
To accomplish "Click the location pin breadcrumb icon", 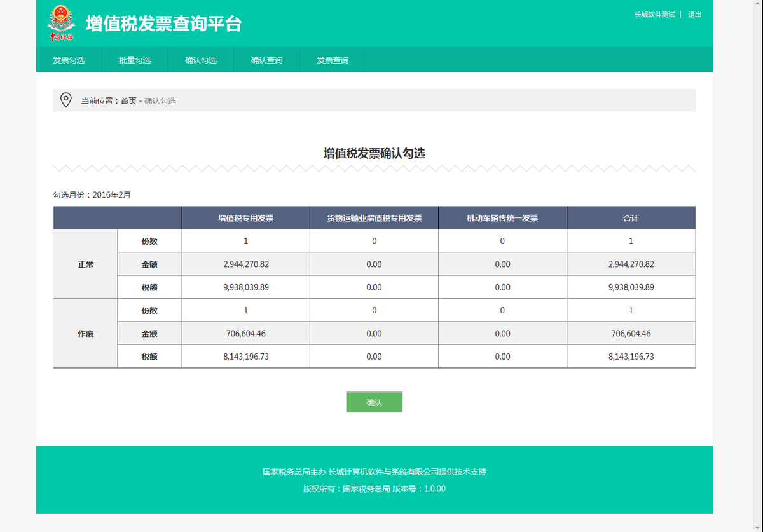I will 65,100.
